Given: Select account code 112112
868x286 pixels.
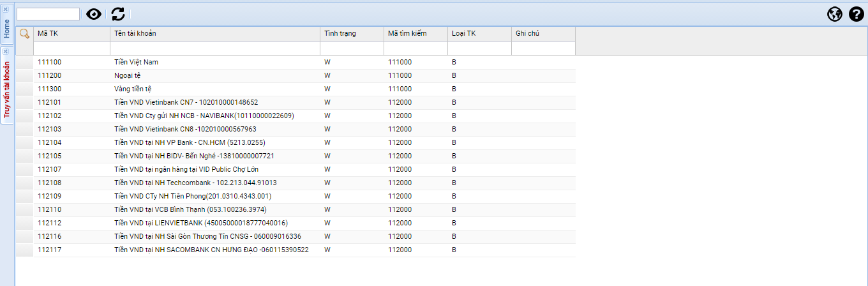Looking at the screenshot, I should tap(50, 223).
